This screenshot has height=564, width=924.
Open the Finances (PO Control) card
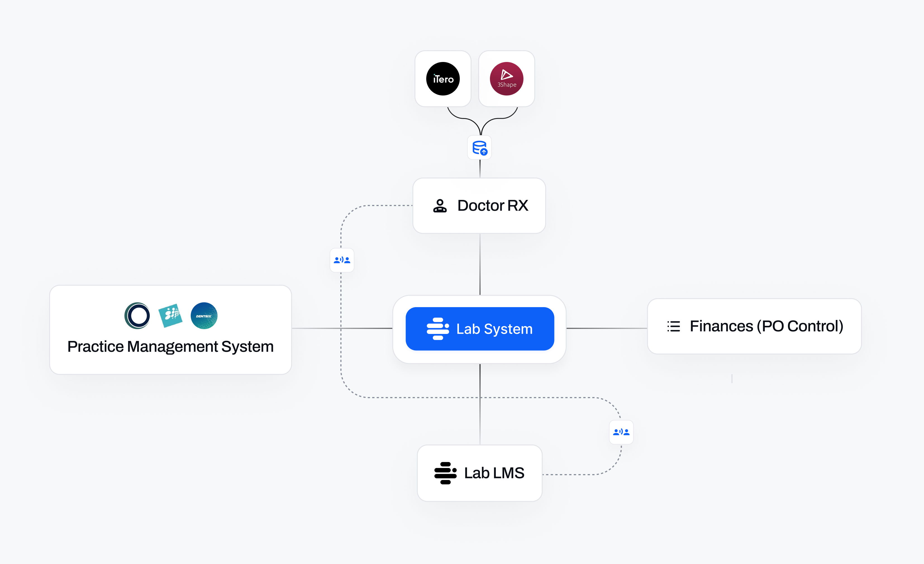coord(754,326)
